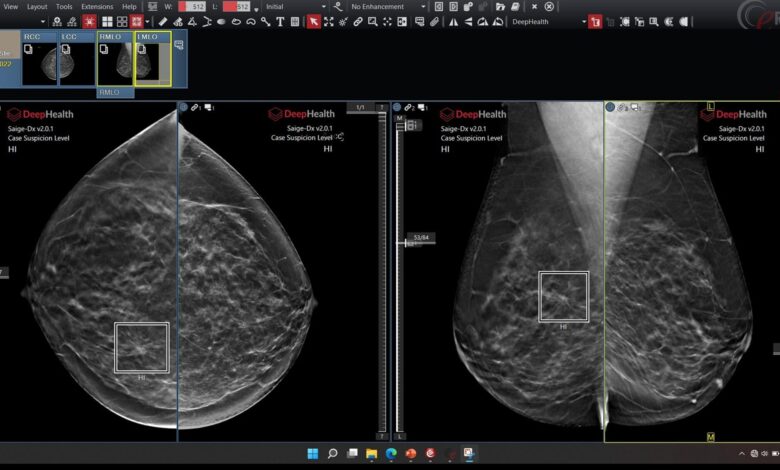Toggle the red highlighted tile layout icon

pos(136,21)
